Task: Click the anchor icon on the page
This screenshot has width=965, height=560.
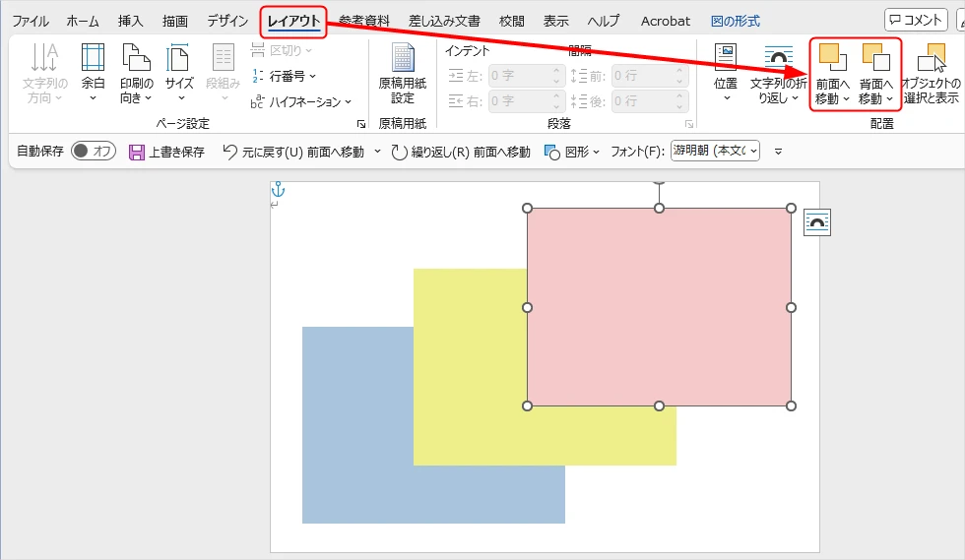Action: click(278, 189)
